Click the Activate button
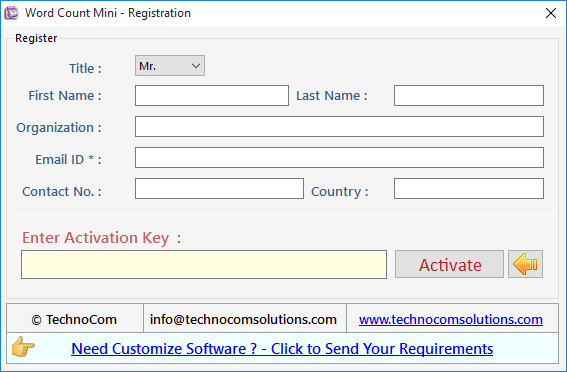The width and height of the screenshot is (567, 372). pyautogui.click(x=449, y=264)
